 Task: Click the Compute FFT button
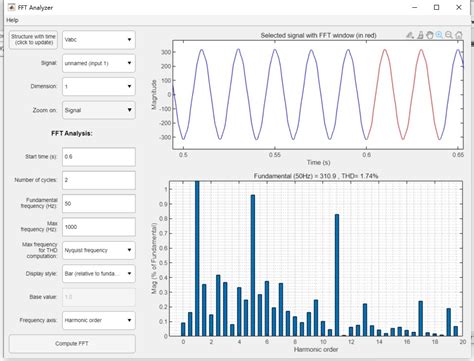coord(72,344)
